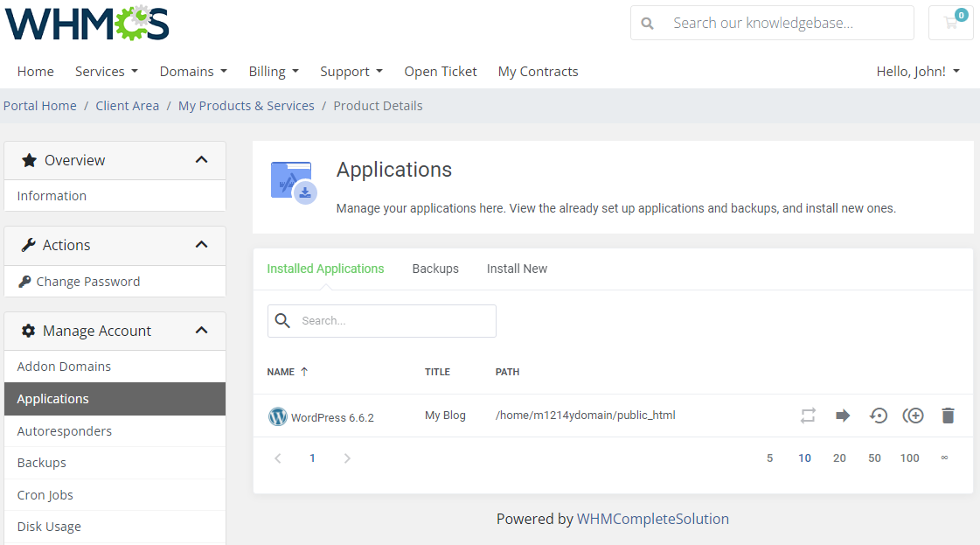Image resolution: width=980 pixels, height=545 pixels.
Task: Show 100 entries per page
Action: coord(909,458)
